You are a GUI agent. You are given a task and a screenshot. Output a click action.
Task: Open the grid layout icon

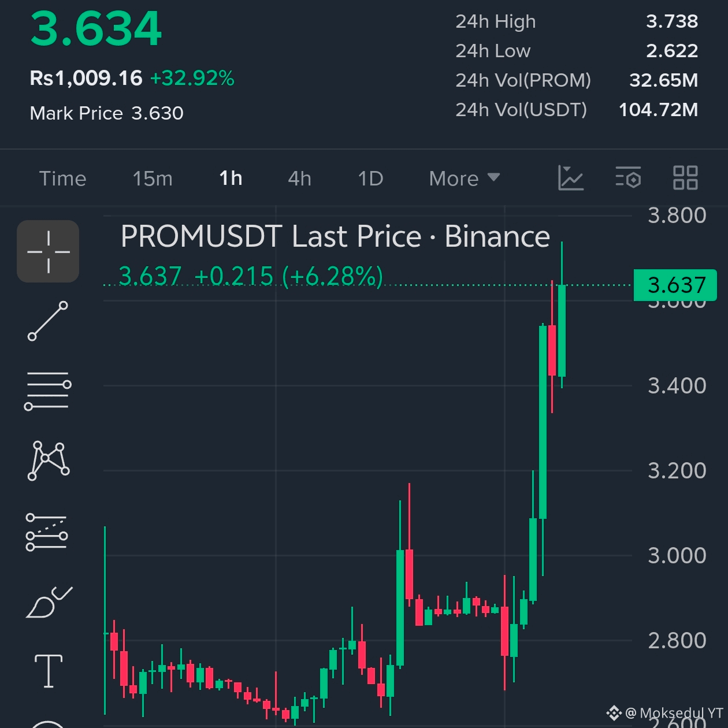click(x=686, y=178)
